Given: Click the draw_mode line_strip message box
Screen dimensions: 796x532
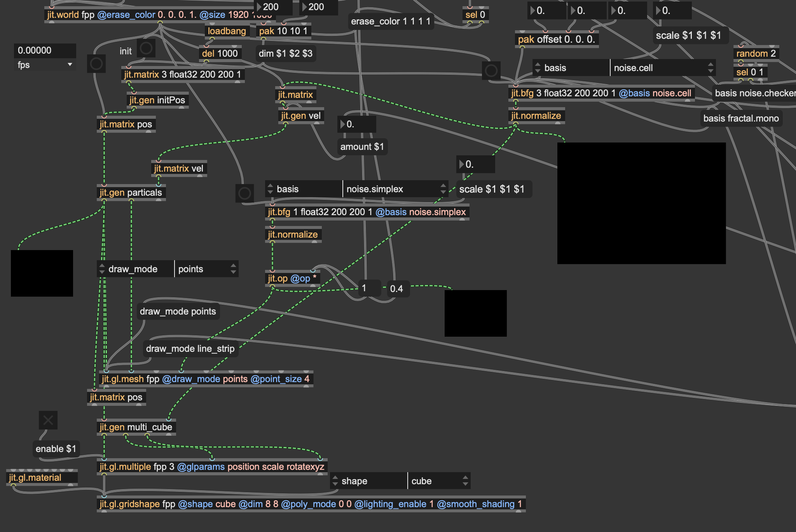Looking at the screenshot, I should click(x=190, y=349).
